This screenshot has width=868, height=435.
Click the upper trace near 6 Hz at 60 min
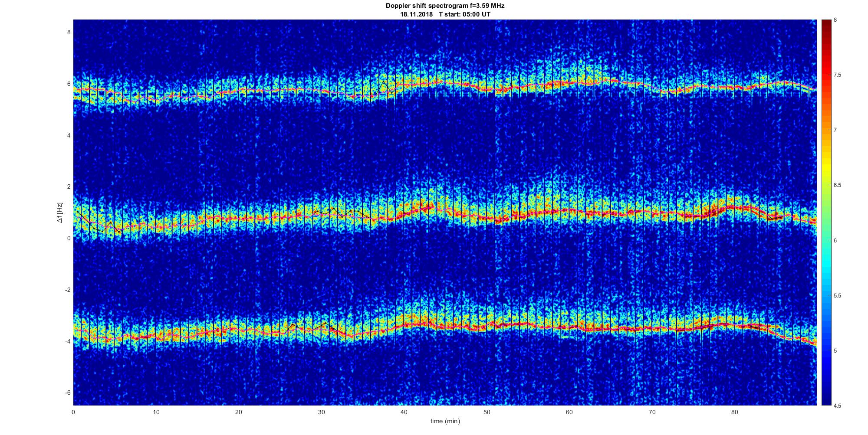point(569,82)
